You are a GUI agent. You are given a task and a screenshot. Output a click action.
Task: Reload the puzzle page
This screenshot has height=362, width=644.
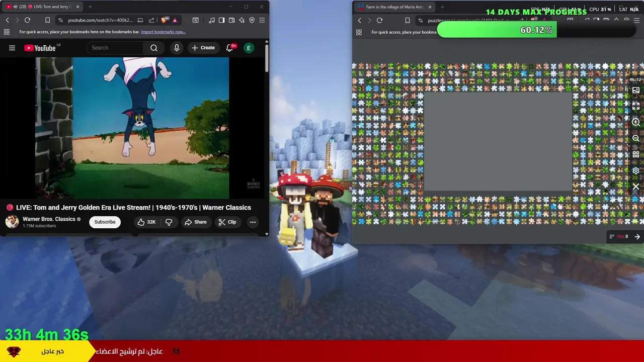point(379,20)
